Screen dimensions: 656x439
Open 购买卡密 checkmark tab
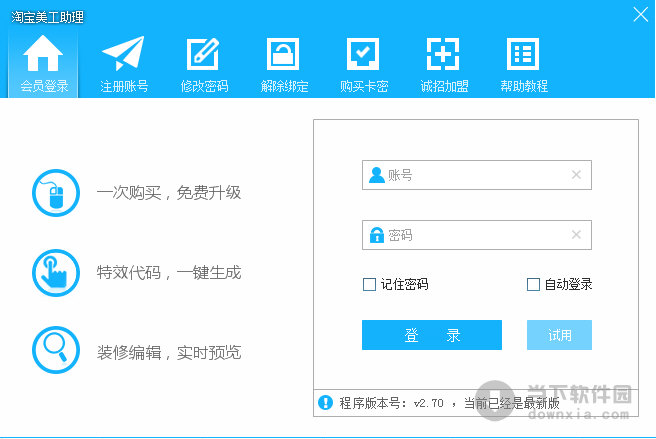click(x=364, y=64)
